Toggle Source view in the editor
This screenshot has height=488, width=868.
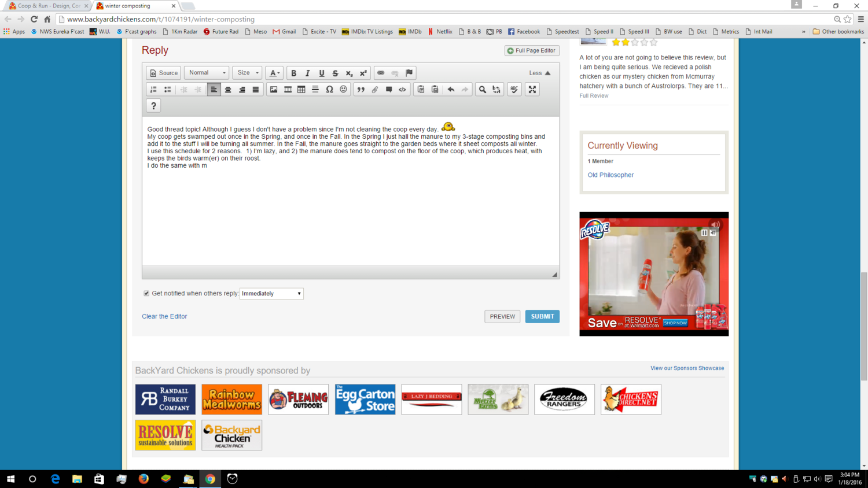pyautogui.click(x=164, y=73)
